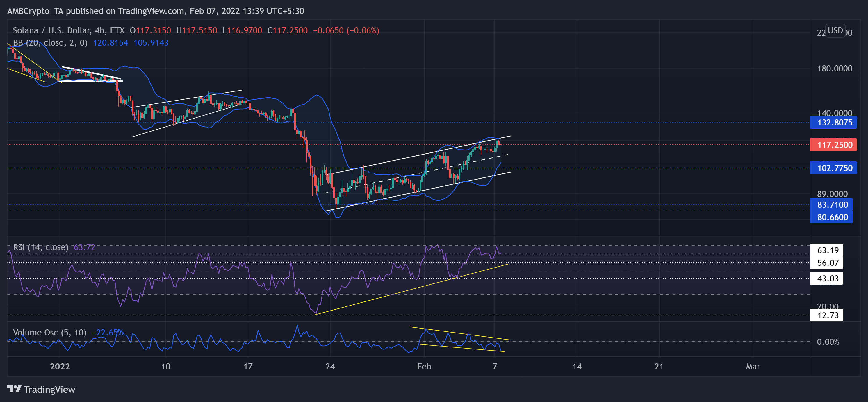The image size is (868, 402).
Task: Click the USD currency button on price axis
Action: tap(835, 30)
